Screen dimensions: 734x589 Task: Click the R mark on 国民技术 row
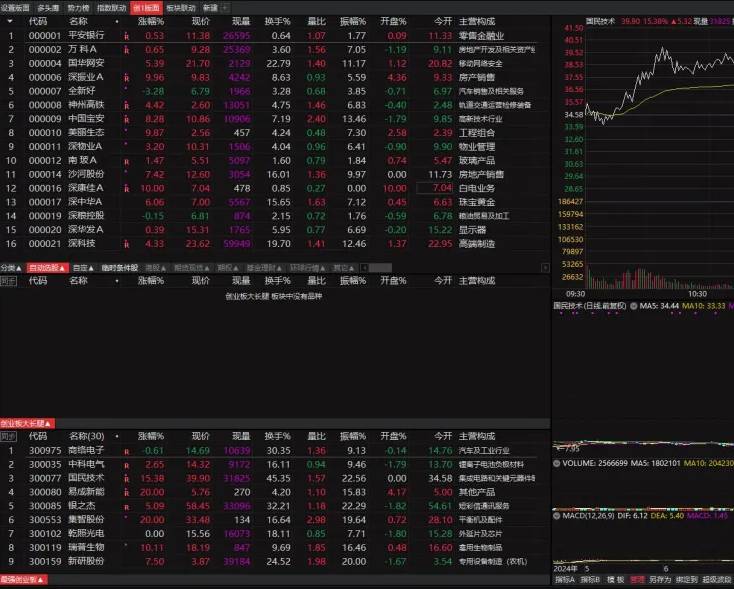(x=126, y=479)
